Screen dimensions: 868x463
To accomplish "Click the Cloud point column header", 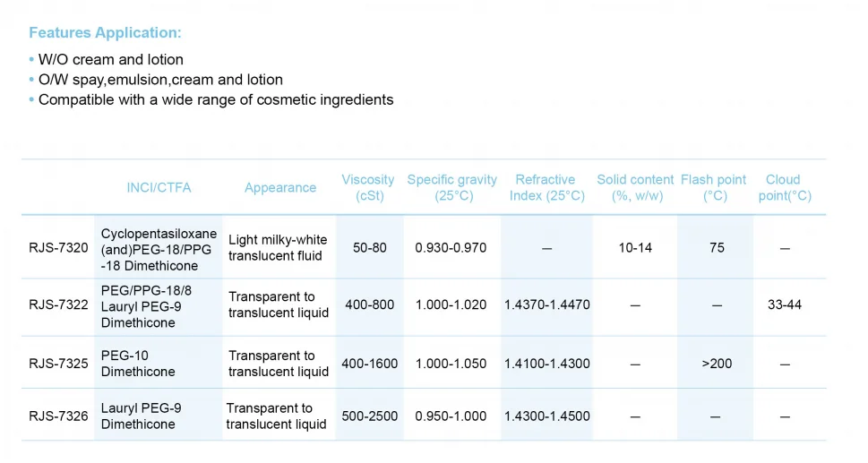I will pyautogui.click(x=785, y=187).
